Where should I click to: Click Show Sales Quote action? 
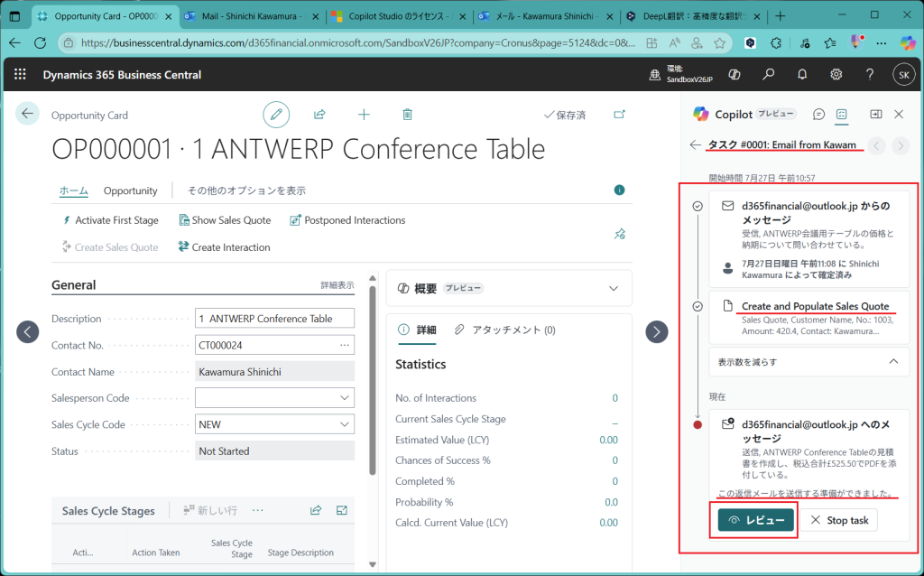(225, 220)
